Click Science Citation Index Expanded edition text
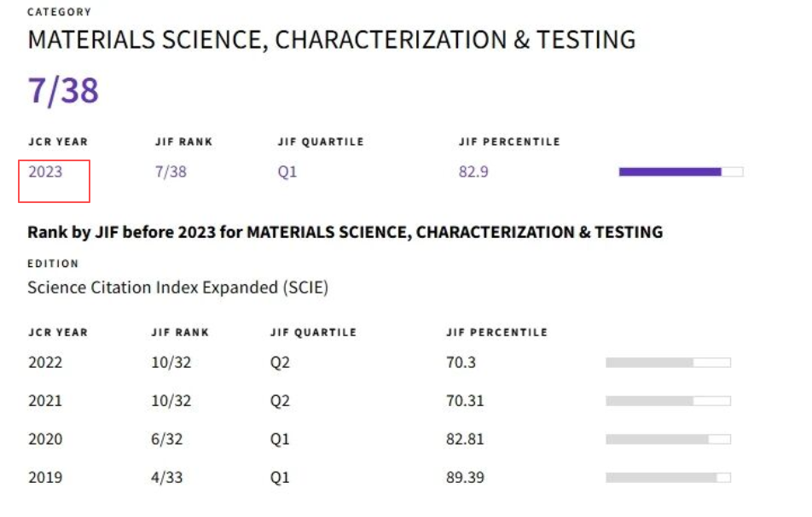The image size is (812, 517). [177, 288]
